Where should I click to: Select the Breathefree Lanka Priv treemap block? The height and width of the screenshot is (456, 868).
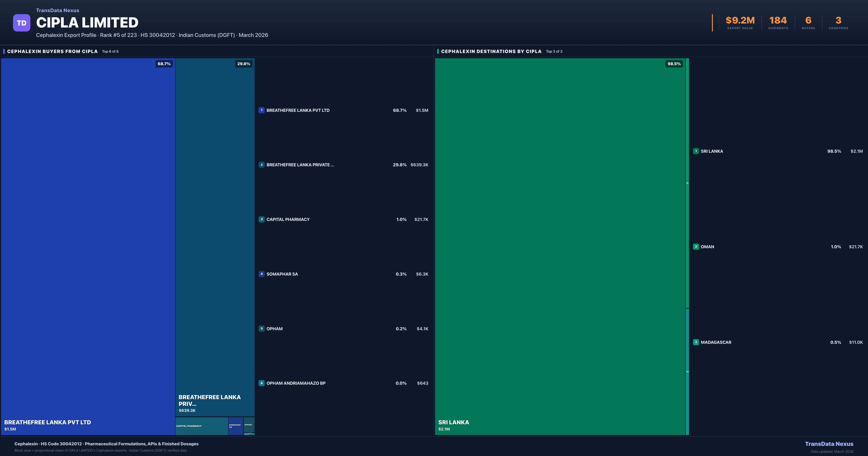pyautogui.click(x=215, y=236)
